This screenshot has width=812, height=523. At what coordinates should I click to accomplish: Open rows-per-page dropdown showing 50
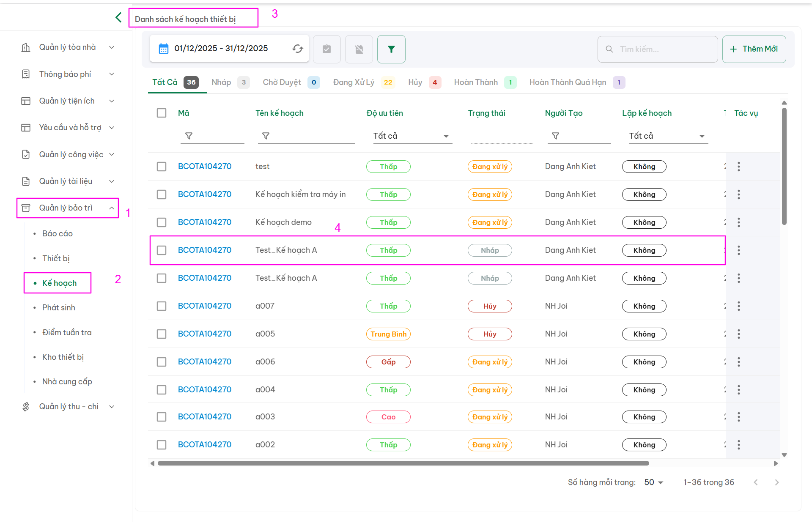[x=653, y=482]
